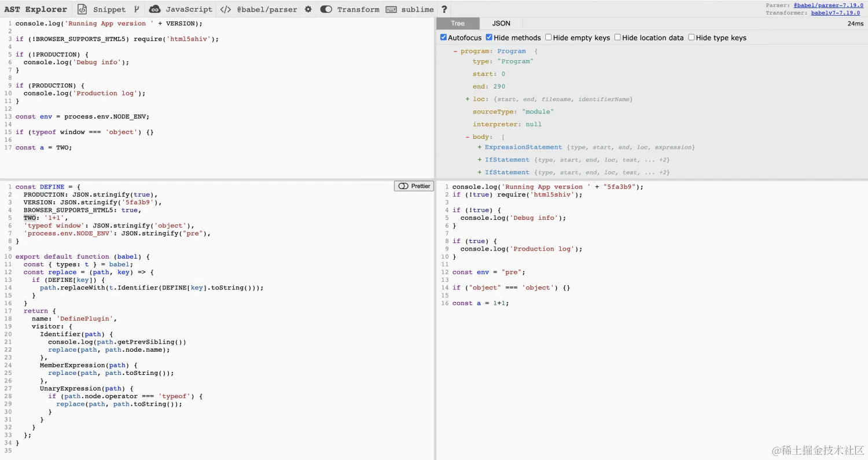Click the line 'const env = process.env.NODE_ENV;'
This screenshot has height=460, width=868.
tap(82, 116)
